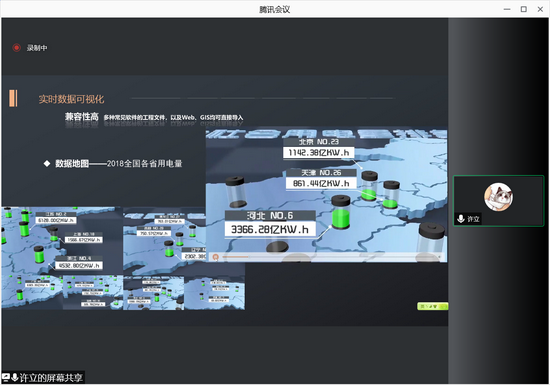
Task: Open the large 河北 NO.6 electricity map image
Action: 327,195
